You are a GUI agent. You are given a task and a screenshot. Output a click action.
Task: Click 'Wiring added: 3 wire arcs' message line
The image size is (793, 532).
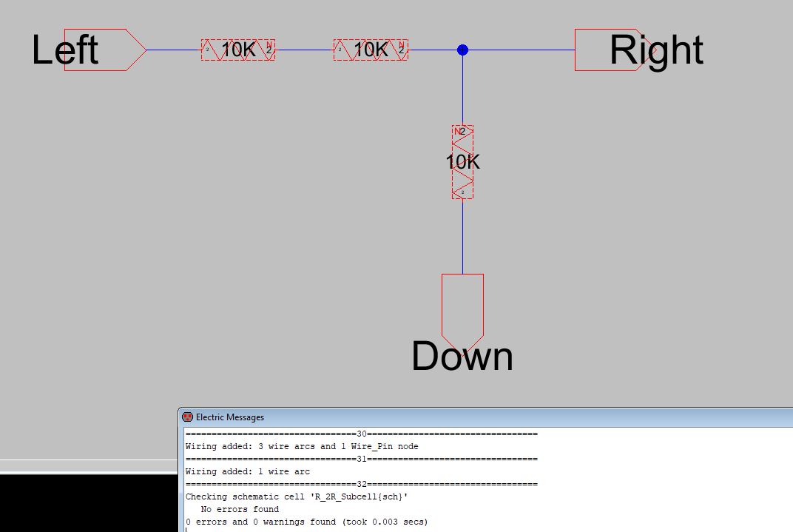click(x=301, y=446)
